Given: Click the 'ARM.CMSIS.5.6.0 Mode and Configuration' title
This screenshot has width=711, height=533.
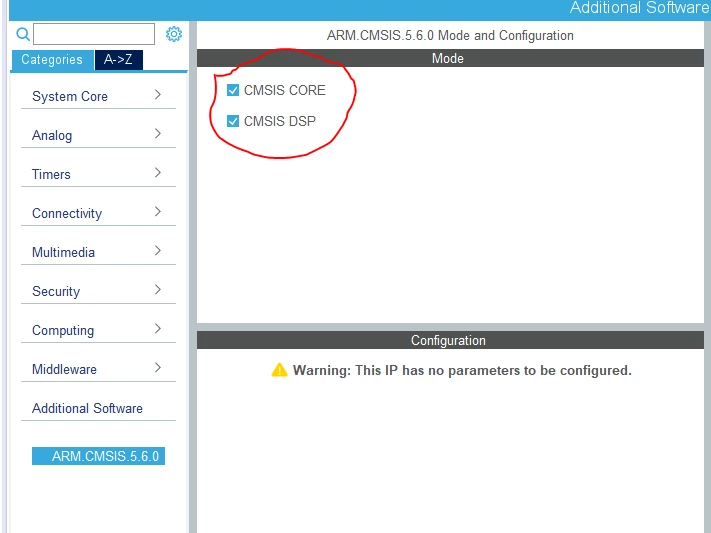Looking at the screenshot, I should (x=450, y=36).
